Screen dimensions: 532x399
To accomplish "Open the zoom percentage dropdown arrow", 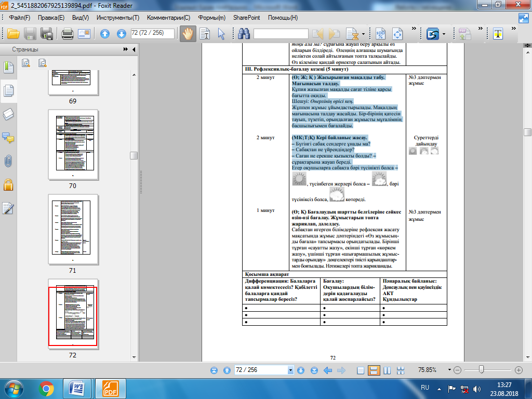I will [x=449, y=370].
